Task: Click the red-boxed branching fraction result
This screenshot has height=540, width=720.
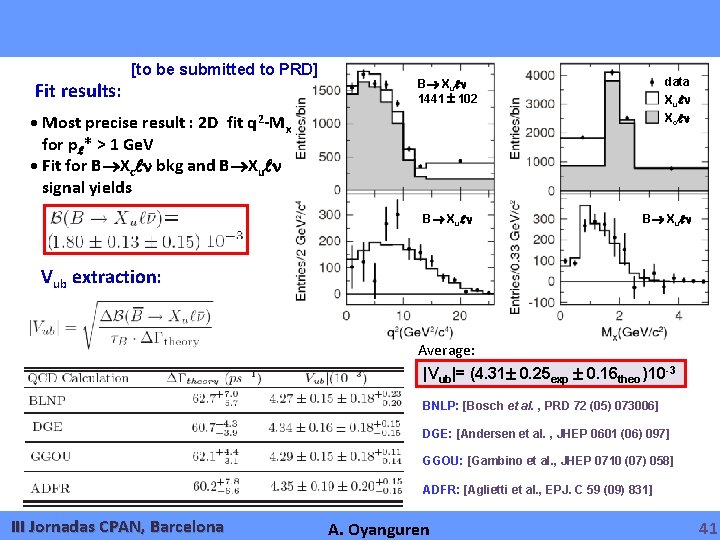Action: click(x=146, y=230)
